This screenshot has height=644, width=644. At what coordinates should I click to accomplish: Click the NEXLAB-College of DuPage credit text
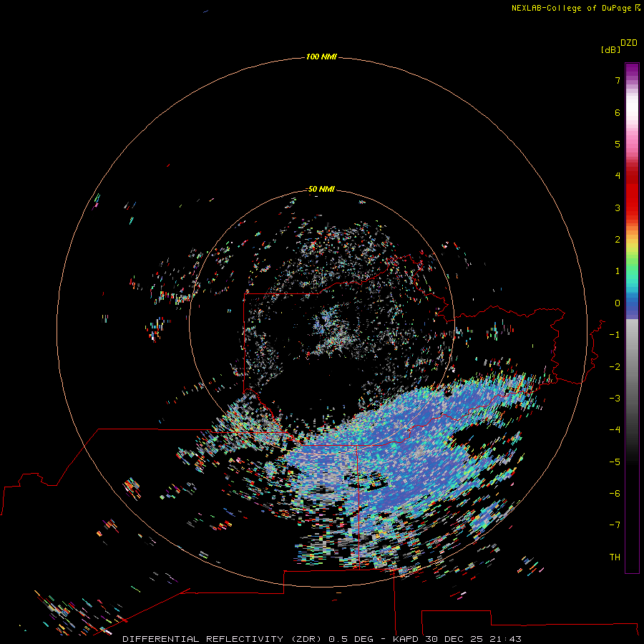coord(572,8)
